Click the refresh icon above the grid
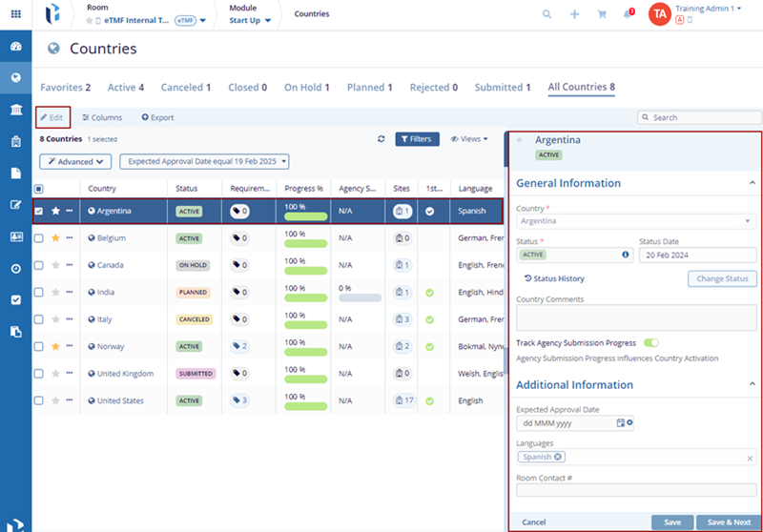763x532 pixels. point(381,139)
